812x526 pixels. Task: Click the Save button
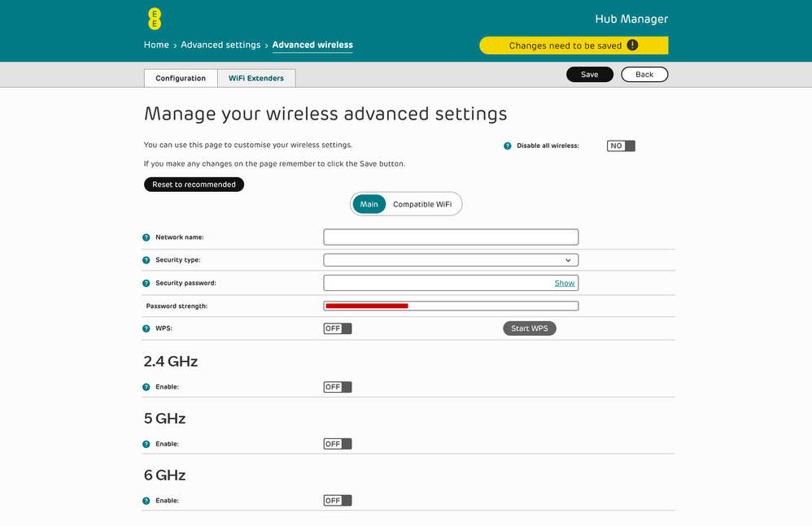(x=590, y=75)
